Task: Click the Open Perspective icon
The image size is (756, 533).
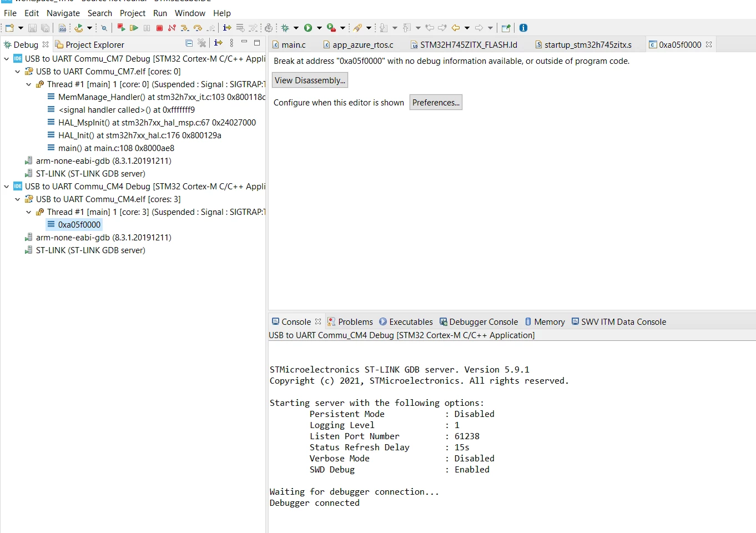Action: pyautogui.click(x=506, y=28)
